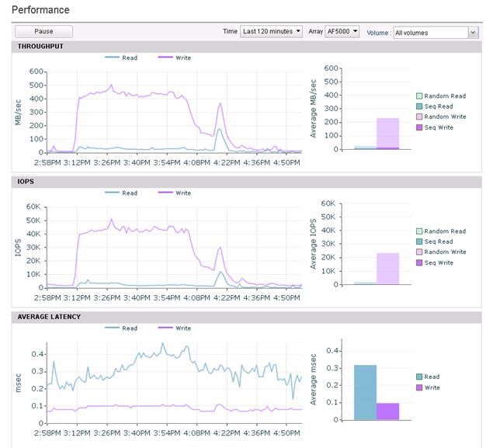Click the purple Write bar in Average msec chart

387,412
